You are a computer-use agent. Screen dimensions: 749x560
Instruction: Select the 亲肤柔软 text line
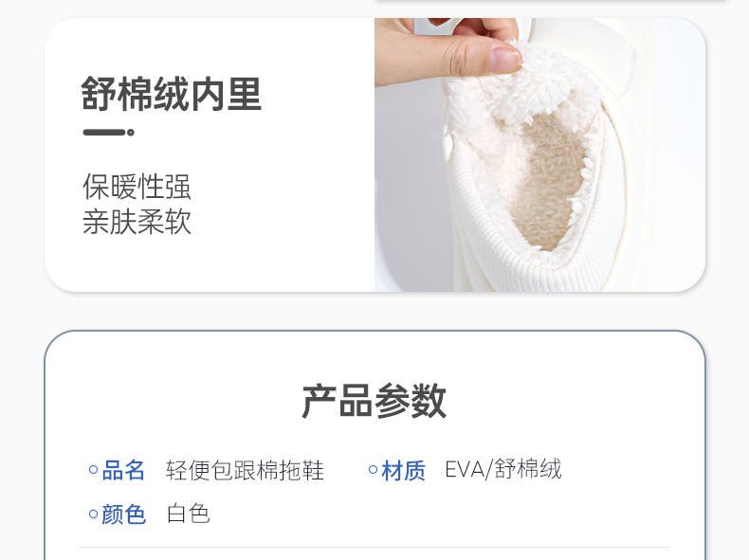137,222
